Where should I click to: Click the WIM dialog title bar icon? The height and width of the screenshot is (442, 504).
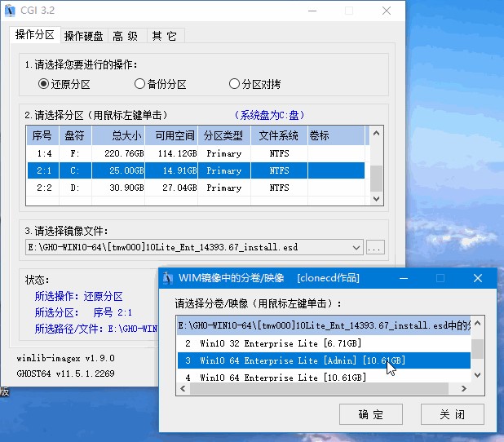[167, 278]
